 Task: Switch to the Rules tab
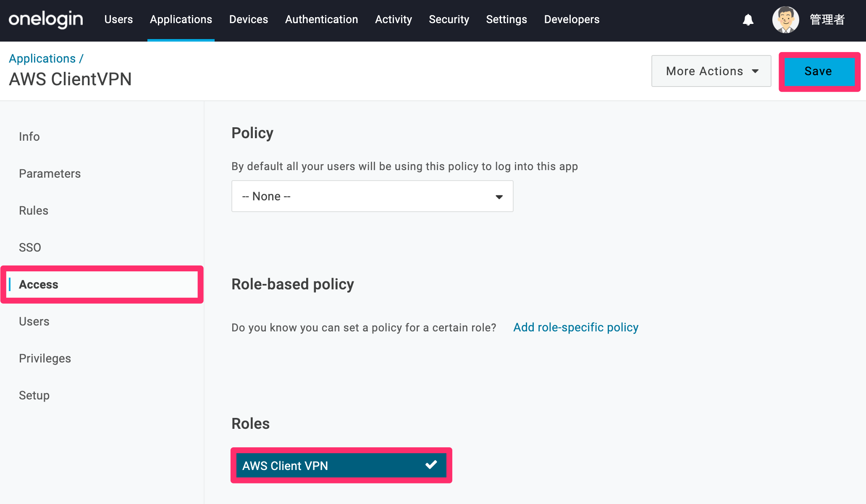(x=34, y=210)
